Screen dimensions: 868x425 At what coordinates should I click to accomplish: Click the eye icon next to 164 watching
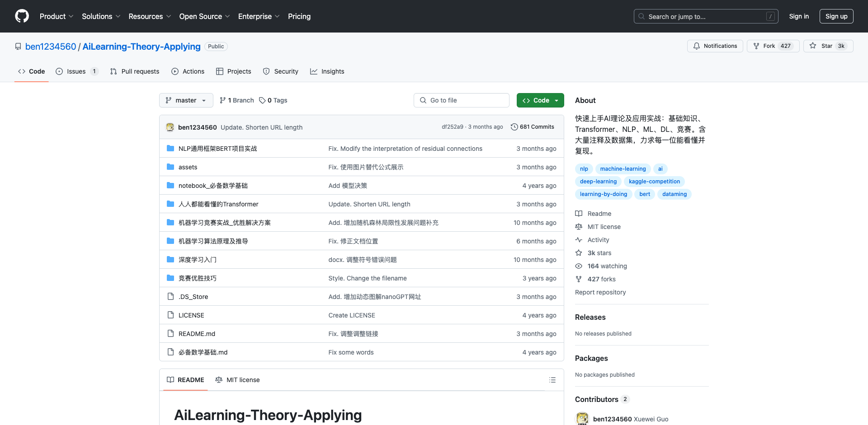pos(579,266)
